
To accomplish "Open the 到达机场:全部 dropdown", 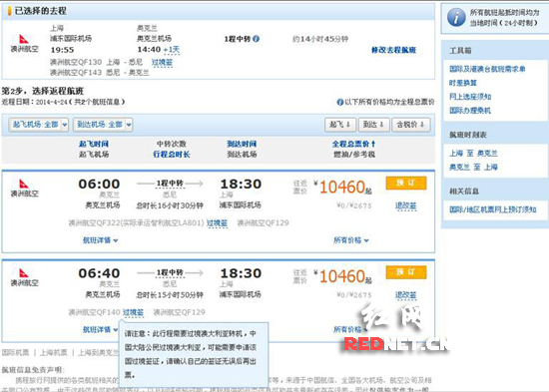I will (103, 125).
